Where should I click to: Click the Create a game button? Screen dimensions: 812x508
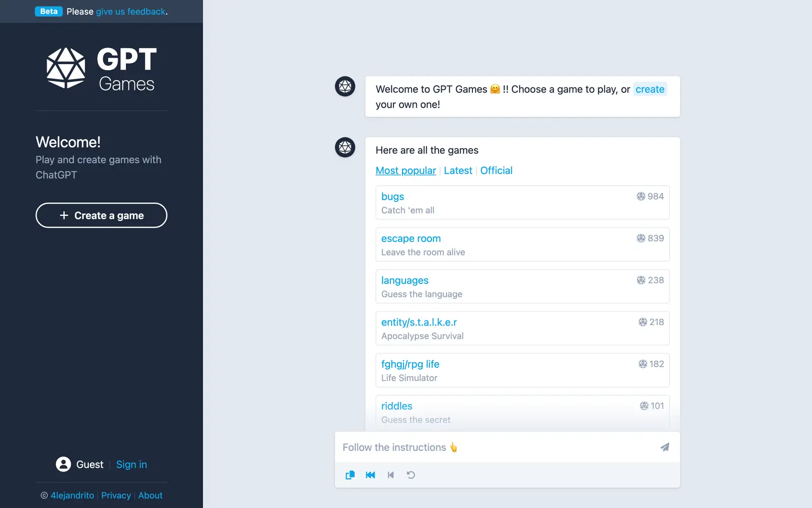101,215
